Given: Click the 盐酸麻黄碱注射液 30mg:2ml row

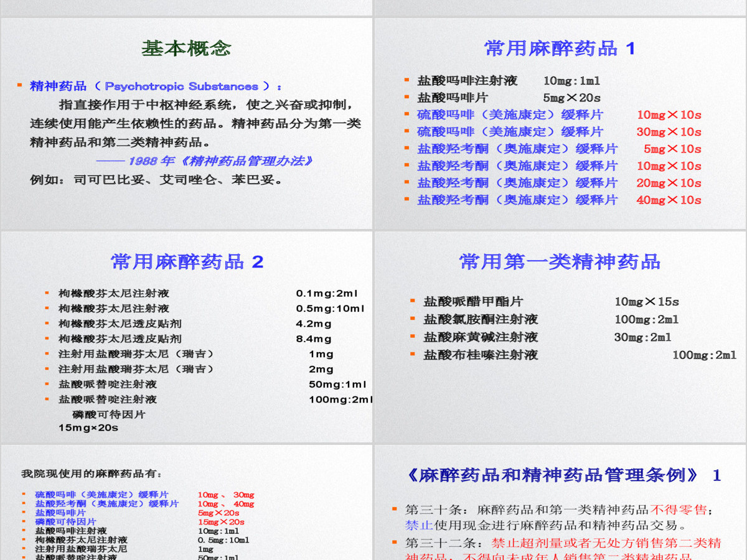Looking at the screenshot, I should [x=548, y=337].
